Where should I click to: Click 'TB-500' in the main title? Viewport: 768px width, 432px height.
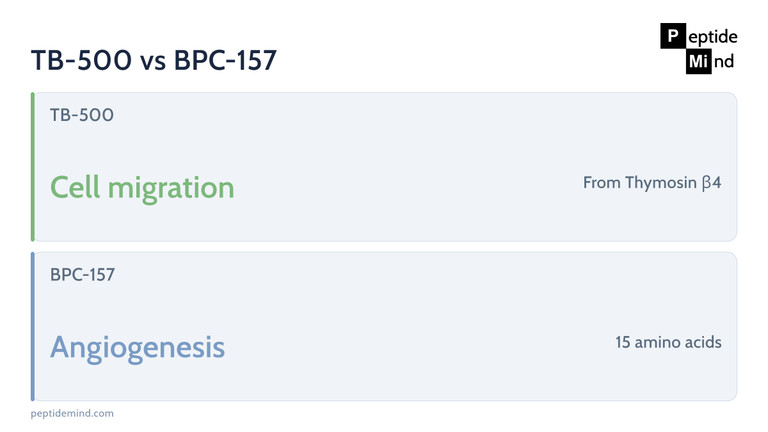pyautogui.click(x=81, y=60)
